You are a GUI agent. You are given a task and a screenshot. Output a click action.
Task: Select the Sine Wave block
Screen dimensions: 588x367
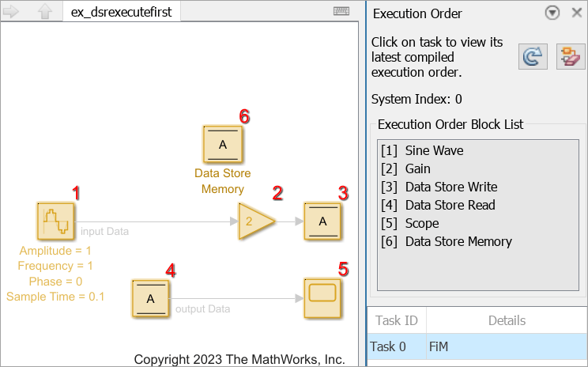[55, 221]
